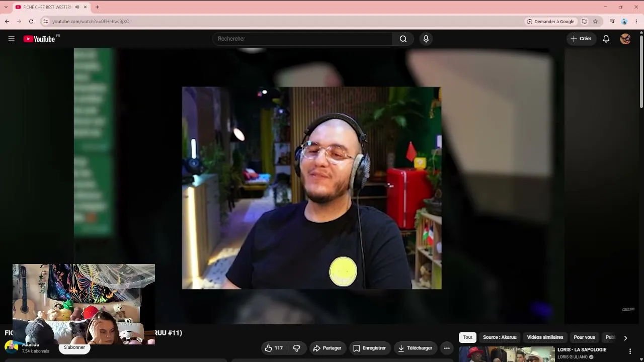Start voice search with the microphone
Image resolution: width=644 pixels, height=362 pixels.
[x=426, y=39]
